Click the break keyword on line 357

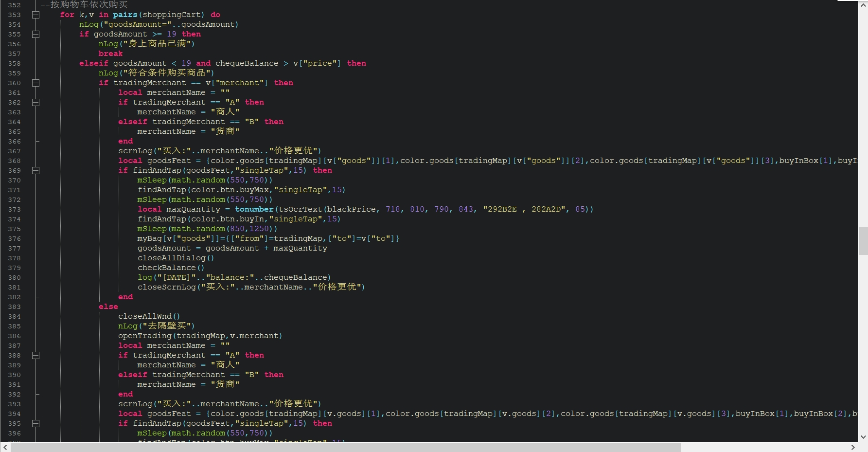point(110,54)
